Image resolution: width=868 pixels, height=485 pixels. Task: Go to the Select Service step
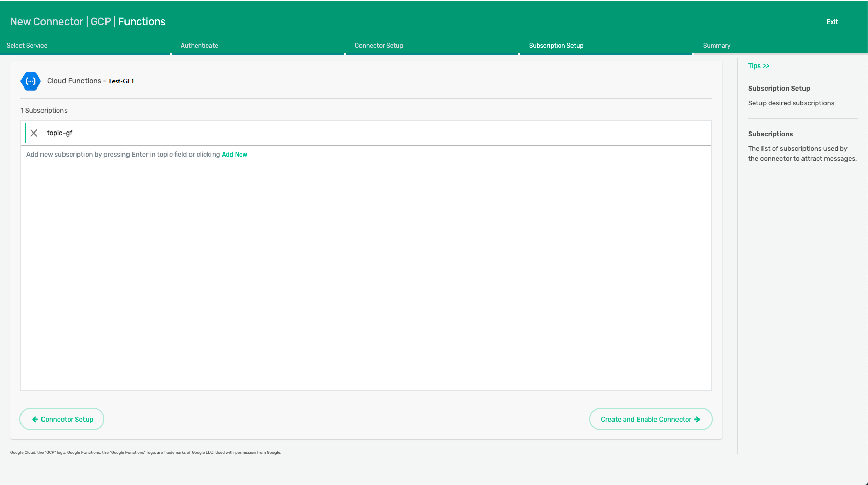pyautogui.click(x=27, y=46)
